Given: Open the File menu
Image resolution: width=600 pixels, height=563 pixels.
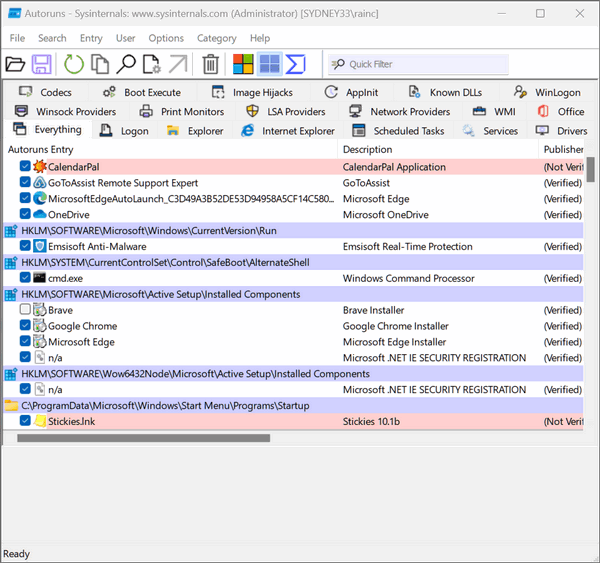Looking at the screenshot, I should click(x=17, y=38).
